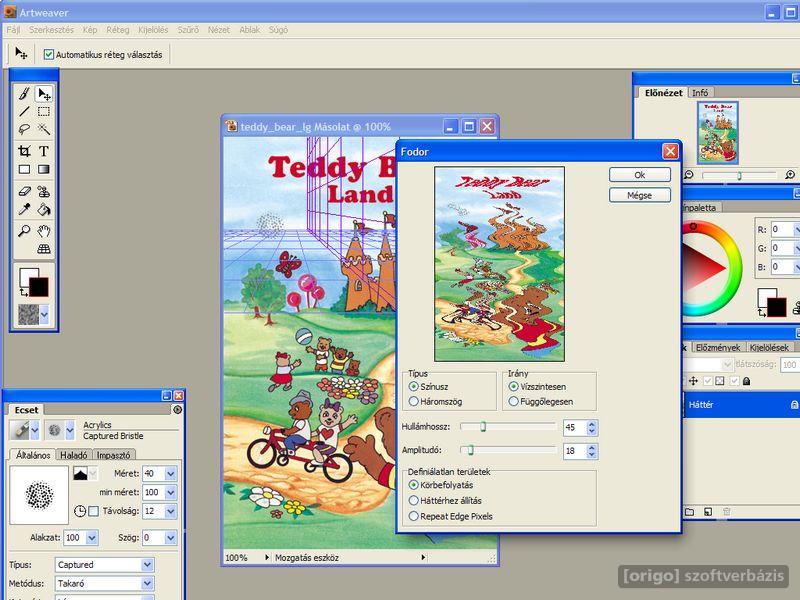800x600 pixels.
Task: Select the Paint Bucket tool
Action: [44, 209]
